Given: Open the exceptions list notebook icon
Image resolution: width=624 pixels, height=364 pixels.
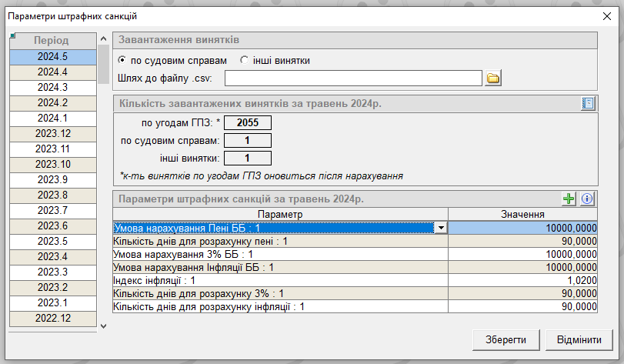Looking at the screenshot, I should click(x=588, y=103).
